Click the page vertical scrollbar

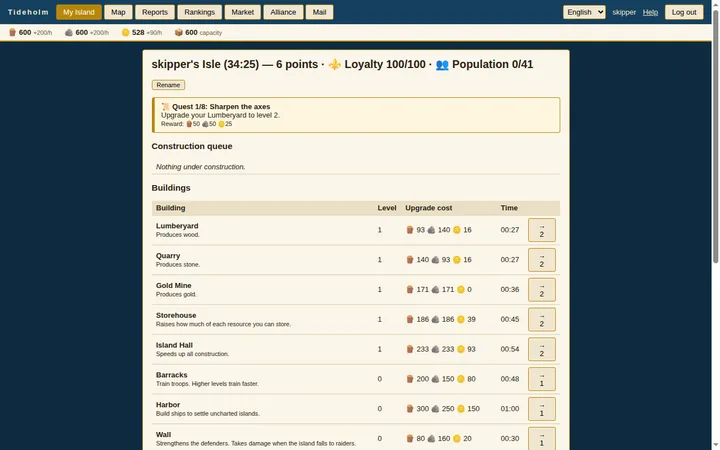(x=715, y=138)
